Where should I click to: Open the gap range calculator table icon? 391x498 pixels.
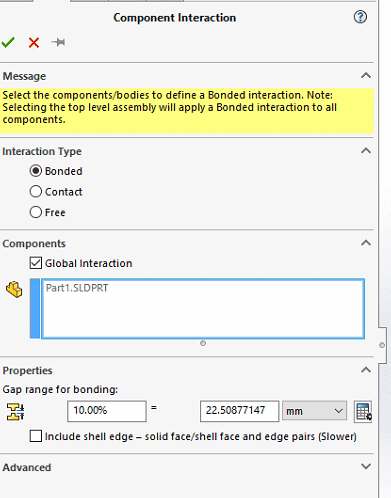(x=363, y=412)
